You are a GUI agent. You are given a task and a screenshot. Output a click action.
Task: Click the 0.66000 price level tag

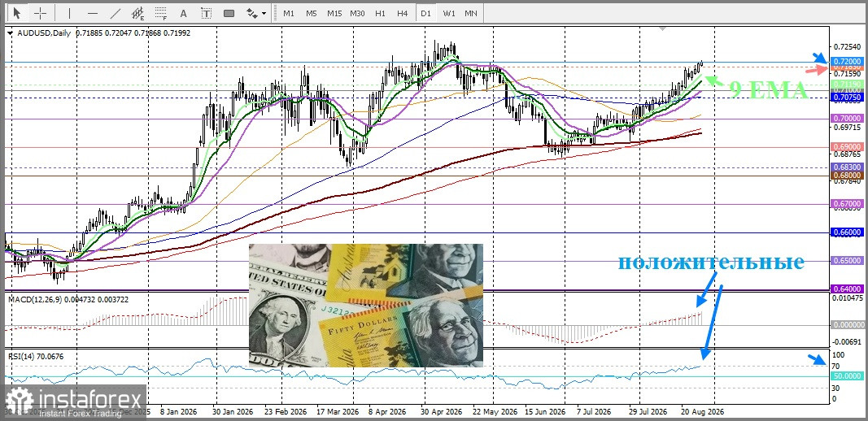(x=847, y=232)
